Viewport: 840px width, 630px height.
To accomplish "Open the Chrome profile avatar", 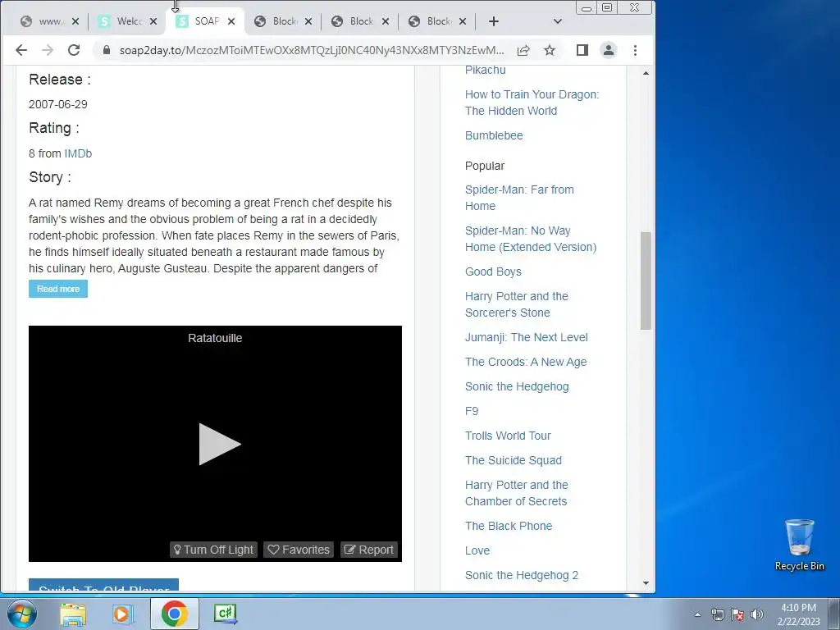I will pyautogui.click(x=609, y=50).
